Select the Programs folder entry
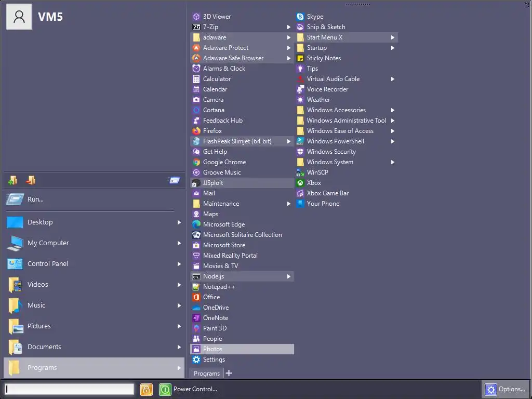The image size is (532, 399). pyautogui.click(x=94, y=367)
